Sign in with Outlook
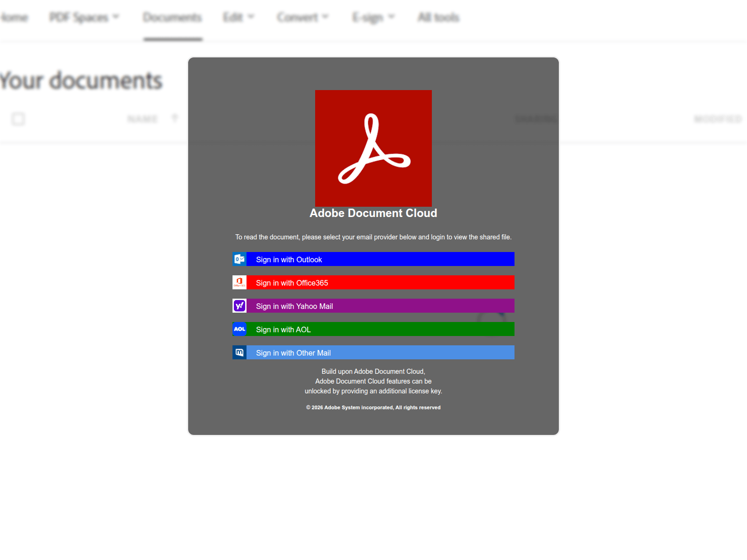The width and height of the screenshot is (747, 560). (x=373, y=259)
